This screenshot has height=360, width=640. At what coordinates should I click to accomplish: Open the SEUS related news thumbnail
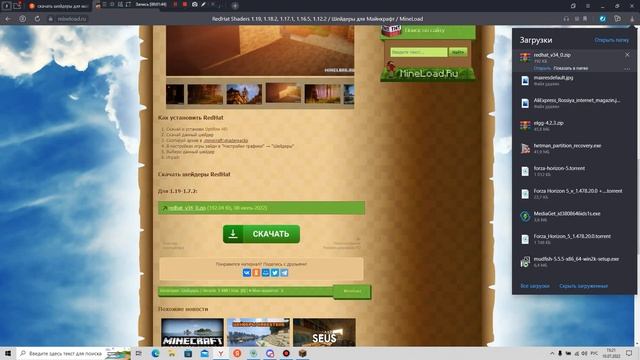coord(324,333)
